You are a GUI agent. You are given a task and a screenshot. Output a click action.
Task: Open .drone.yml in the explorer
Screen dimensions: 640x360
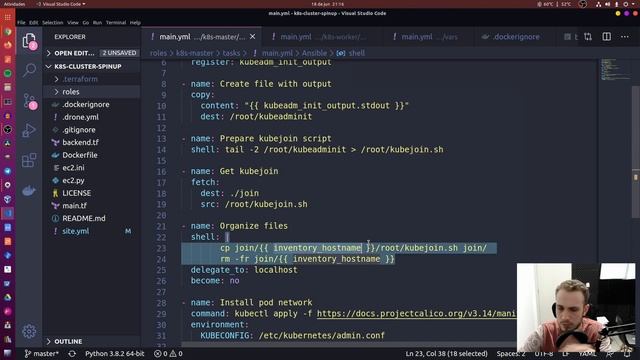pyautogui.click(x=92, y=117)
